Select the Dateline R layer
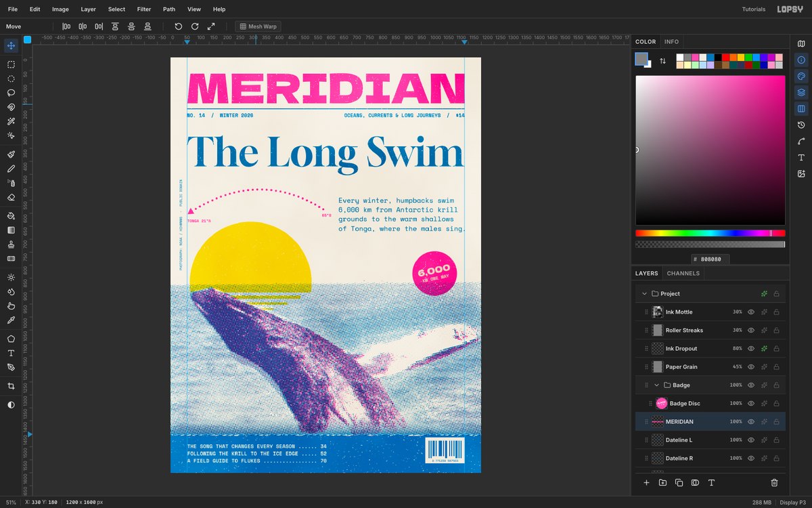Viewport: 812px width, 508px height. [710, 459]
